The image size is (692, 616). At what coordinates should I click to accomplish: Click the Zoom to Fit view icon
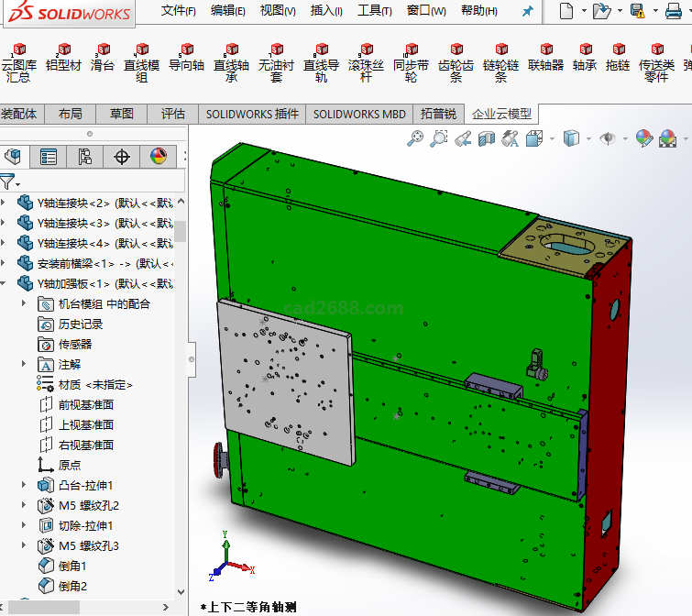pyautogui.click(x=415, y=138)
